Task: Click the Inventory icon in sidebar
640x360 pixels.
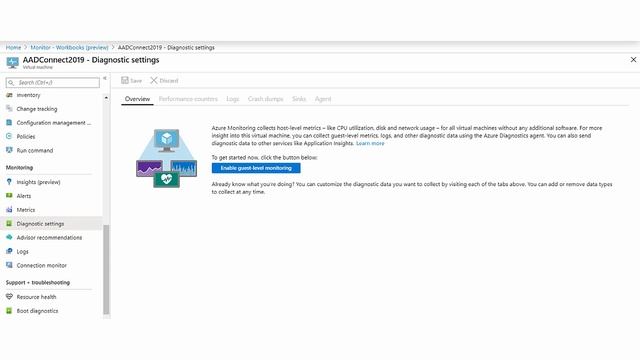Action: pyautogui.click(x=9, y=95)
